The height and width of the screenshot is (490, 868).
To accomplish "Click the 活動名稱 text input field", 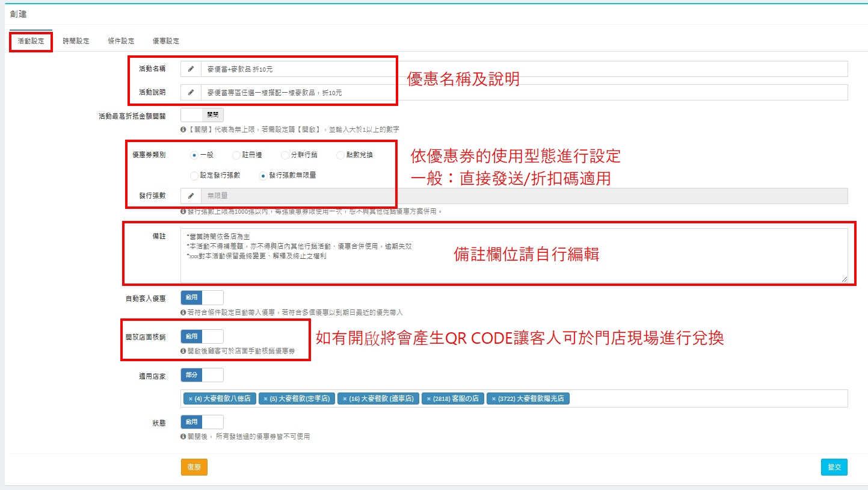I will tap(523, 69).
